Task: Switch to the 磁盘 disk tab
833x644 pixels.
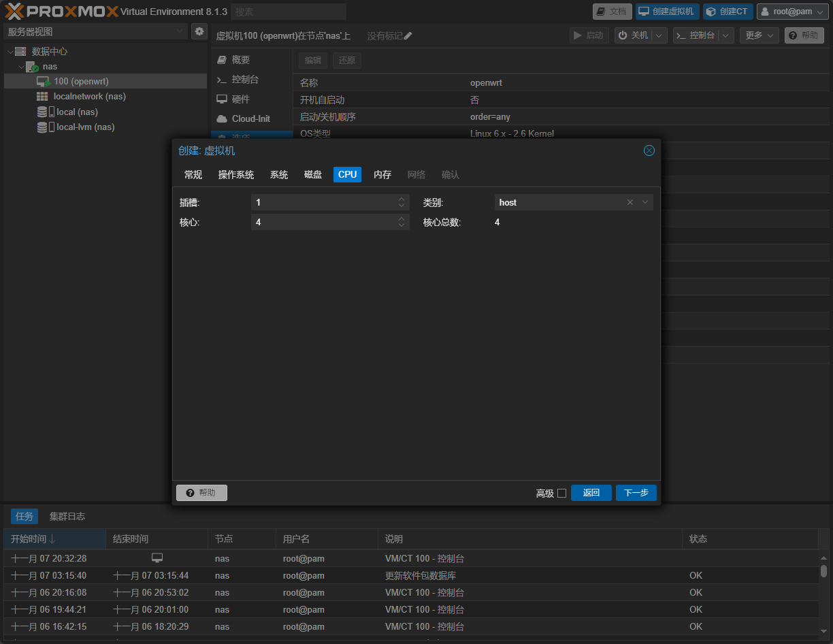Action: (313, 175)
